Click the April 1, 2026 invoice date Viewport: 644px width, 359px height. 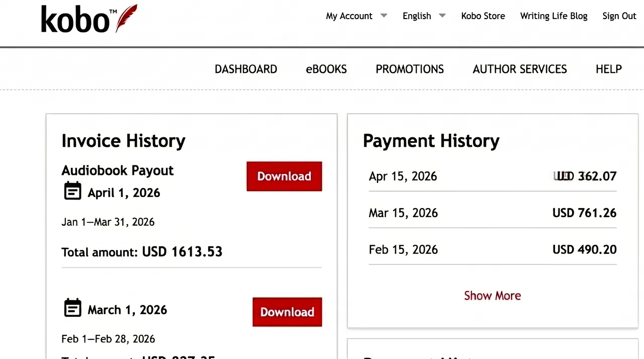[124, 193]
